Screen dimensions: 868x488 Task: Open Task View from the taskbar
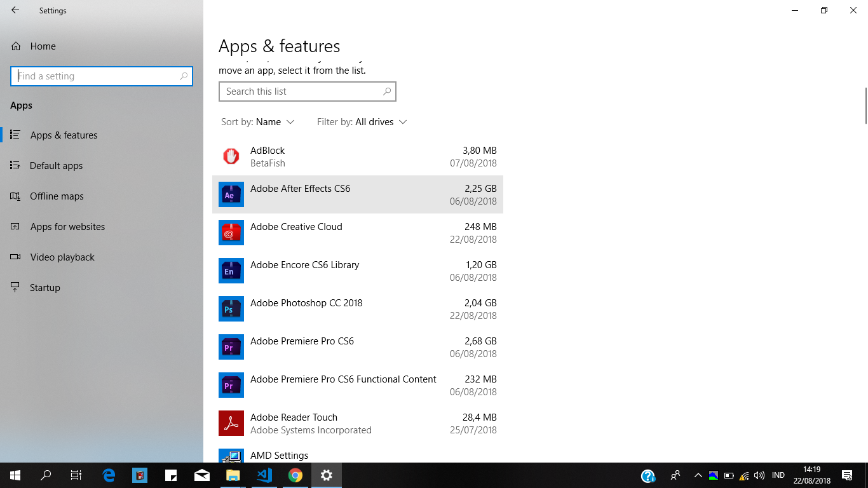[76, 475]
